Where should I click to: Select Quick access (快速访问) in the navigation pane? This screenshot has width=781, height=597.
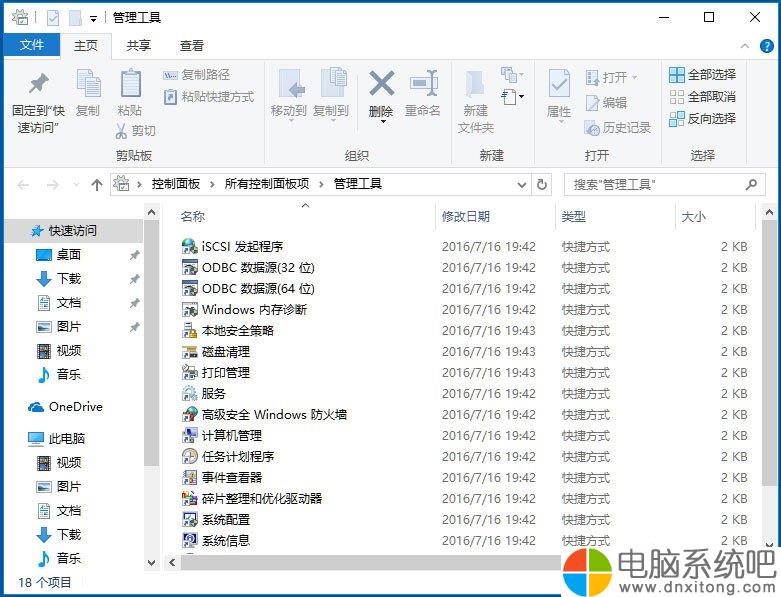point(73,231)
